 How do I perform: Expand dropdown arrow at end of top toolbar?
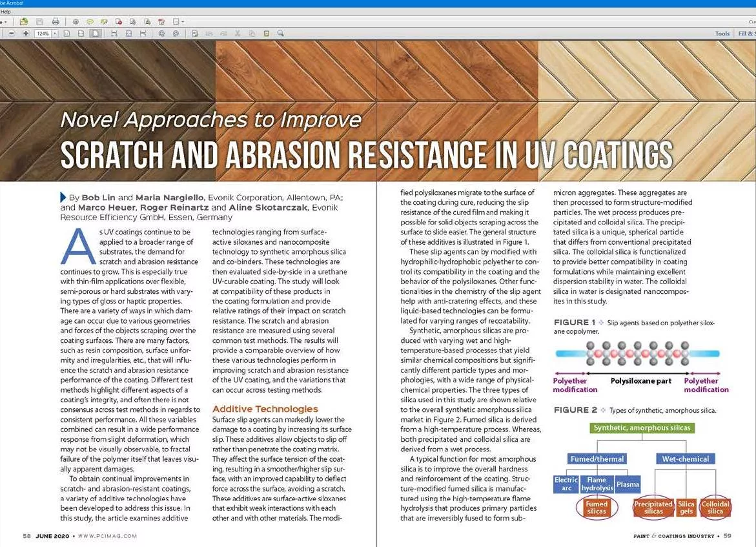tap(184, 21)
